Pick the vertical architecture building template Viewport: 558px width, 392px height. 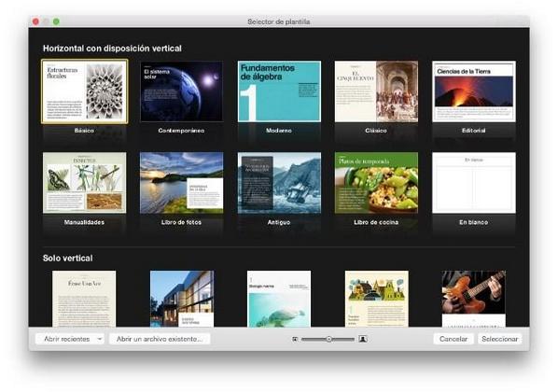(x=182, y=299)
